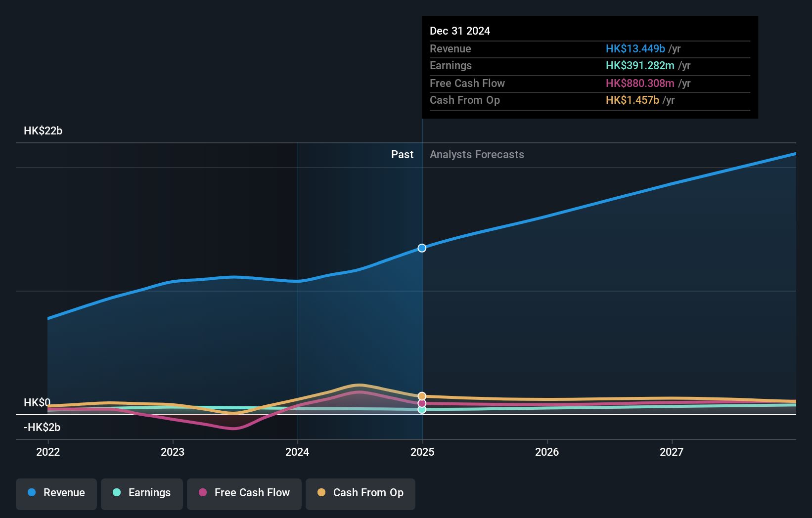The image size is (812, 518).
Task: Click the HK$880.308m free cash flow value
Action: 640,84
